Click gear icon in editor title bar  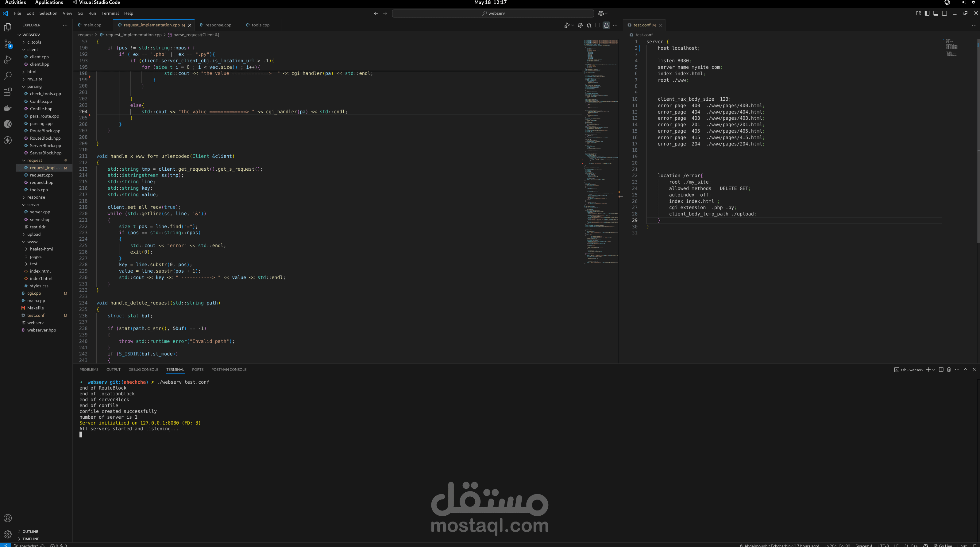pyautogui.click(x=580, y=25)
